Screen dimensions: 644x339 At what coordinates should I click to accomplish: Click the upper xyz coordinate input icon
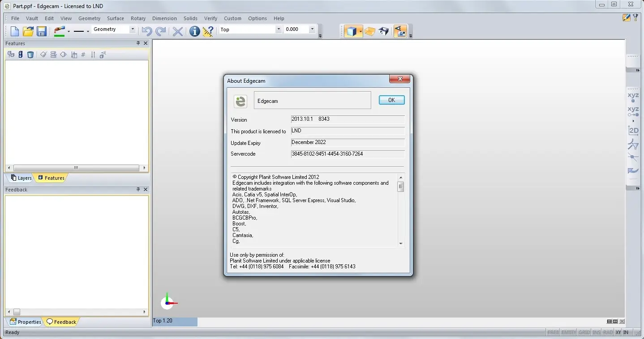(633, 97)
